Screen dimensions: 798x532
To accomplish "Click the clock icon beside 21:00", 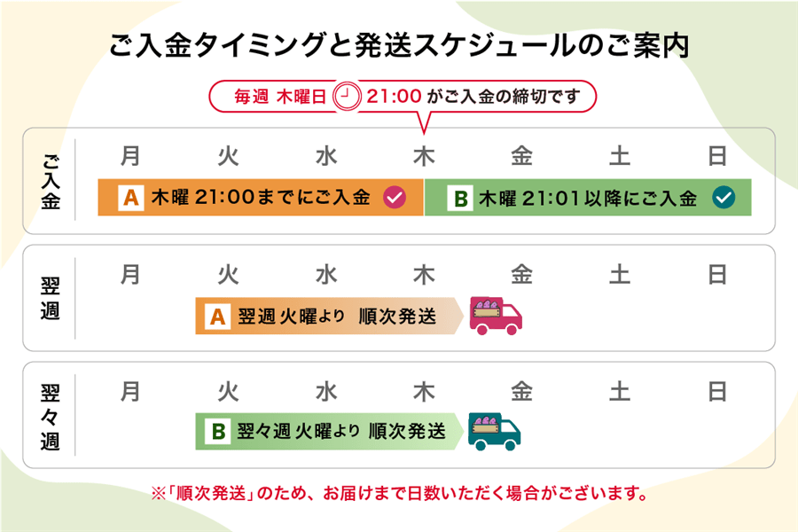I will (346, 97).
